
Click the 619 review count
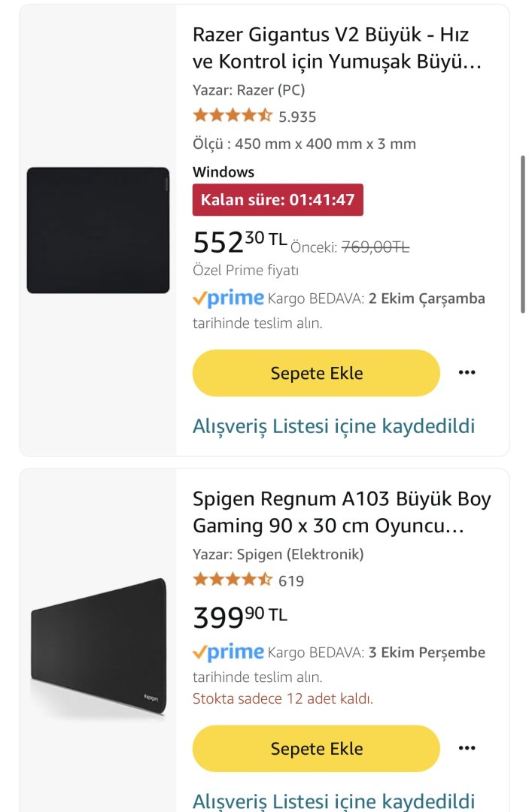tap(291, 581)
